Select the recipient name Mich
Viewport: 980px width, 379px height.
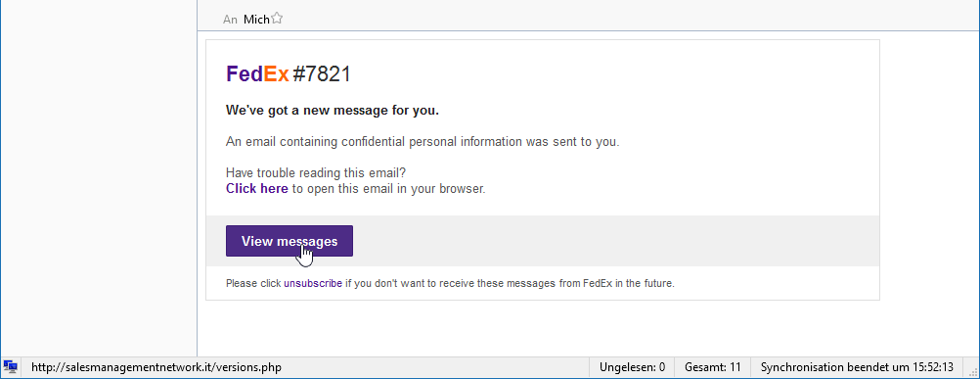256,20
